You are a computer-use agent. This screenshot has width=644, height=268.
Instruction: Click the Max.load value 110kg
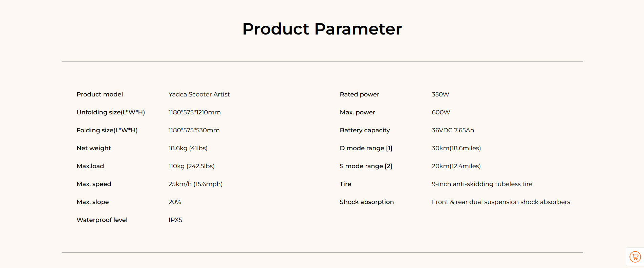(x=191, y=166)
